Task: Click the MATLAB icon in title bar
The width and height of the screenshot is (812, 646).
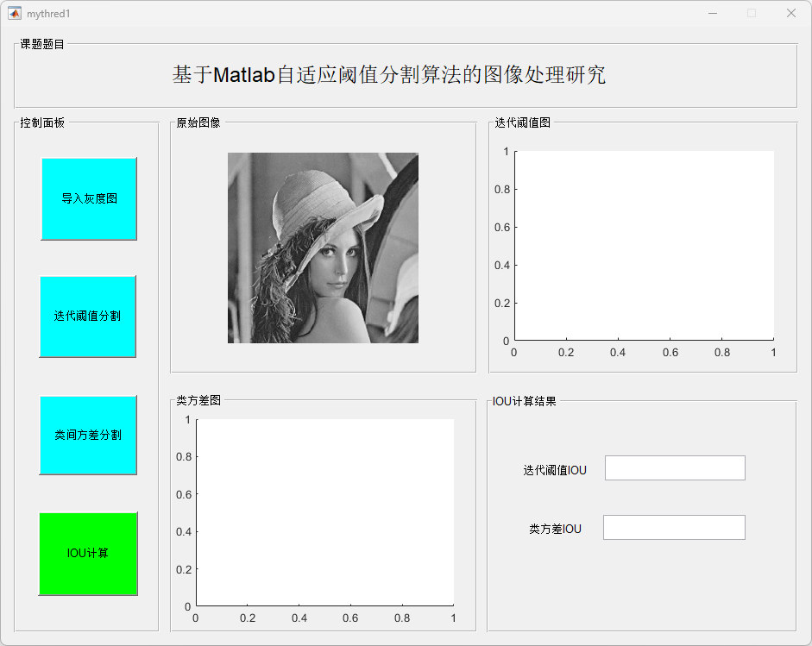Action: (15, 14)
